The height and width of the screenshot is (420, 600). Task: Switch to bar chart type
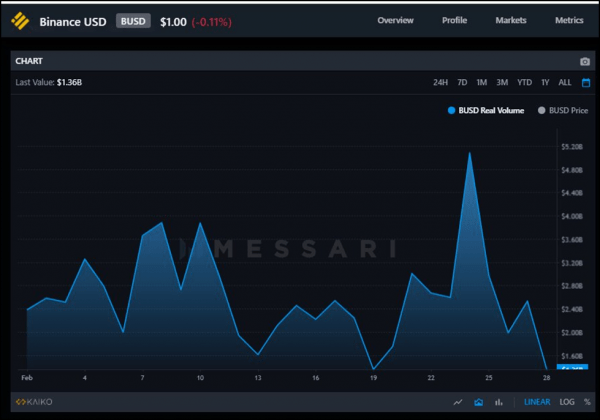tap(500, 402)
